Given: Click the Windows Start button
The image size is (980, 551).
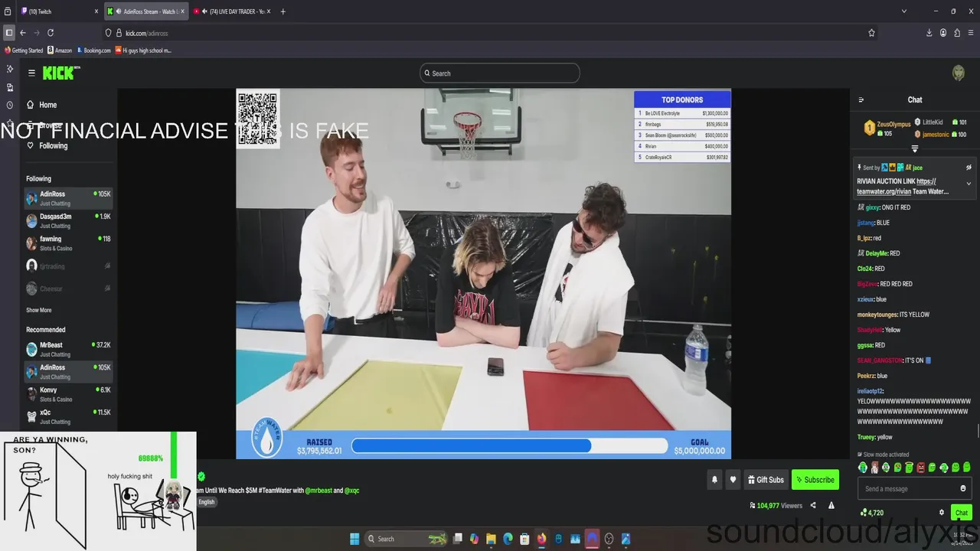Looking at the screenshot, I should click(354, 539).
